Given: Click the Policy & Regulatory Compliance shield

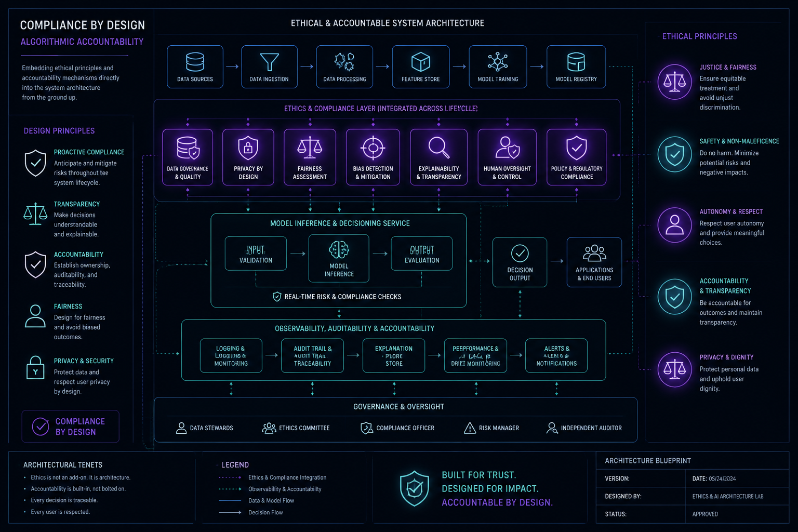Looking at the screenshot, I should pyautogui.click(x=576, y=148).
